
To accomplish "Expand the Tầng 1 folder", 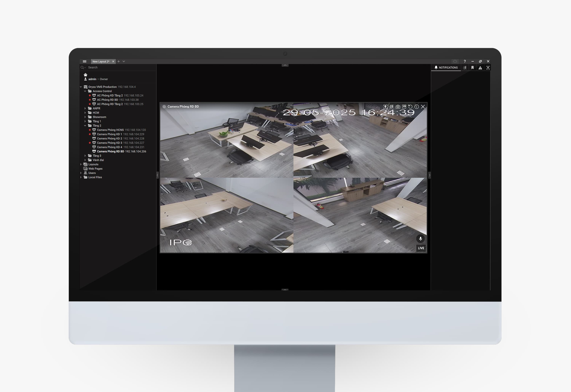I will (x=85, y=121).
